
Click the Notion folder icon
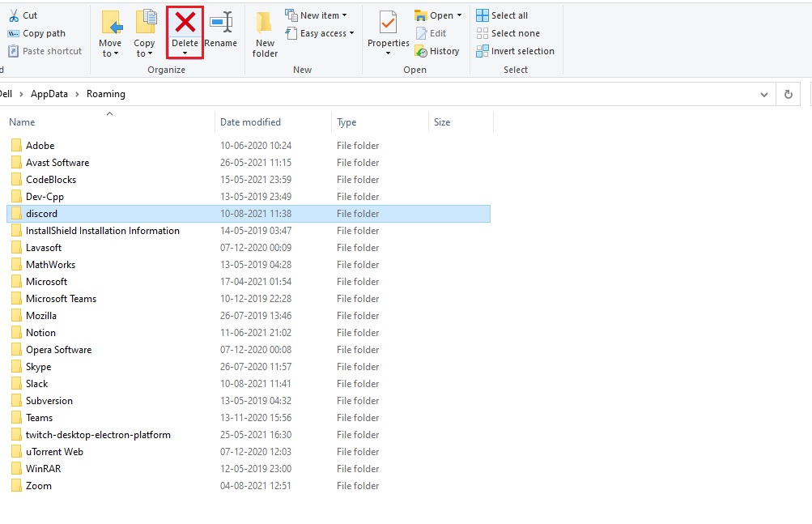point(16,333)
